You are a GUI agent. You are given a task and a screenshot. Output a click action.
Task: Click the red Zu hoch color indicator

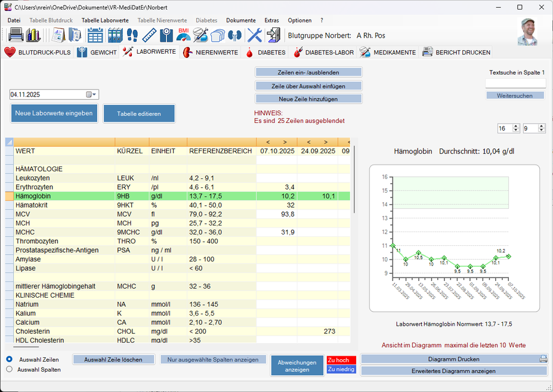point(341,360)
